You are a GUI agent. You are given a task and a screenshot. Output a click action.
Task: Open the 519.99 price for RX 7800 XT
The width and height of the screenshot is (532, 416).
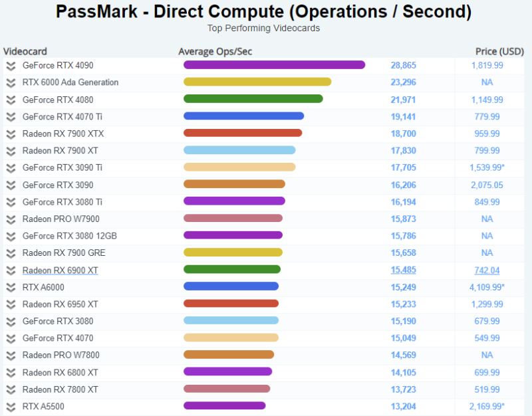coord(487,389)
